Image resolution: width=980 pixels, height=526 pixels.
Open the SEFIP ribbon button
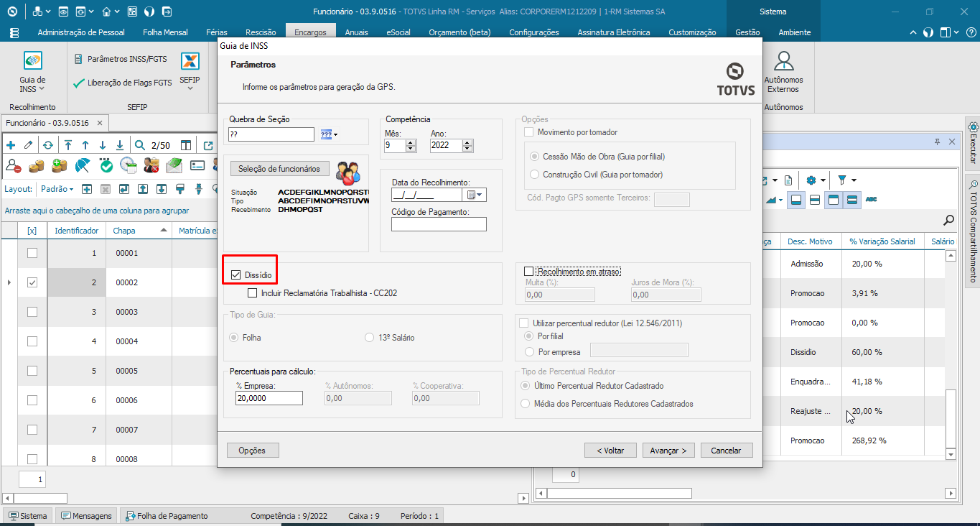[x=190, y=70]
